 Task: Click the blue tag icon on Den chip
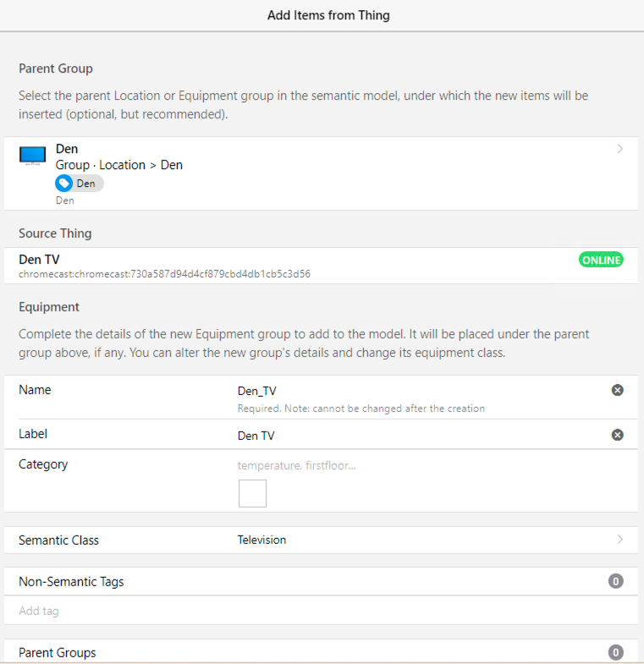point(64,184)
